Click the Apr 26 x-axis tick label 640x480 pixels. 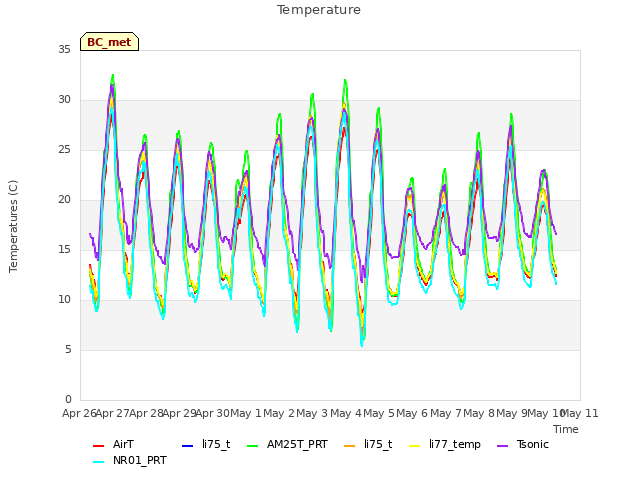[79, 413]
